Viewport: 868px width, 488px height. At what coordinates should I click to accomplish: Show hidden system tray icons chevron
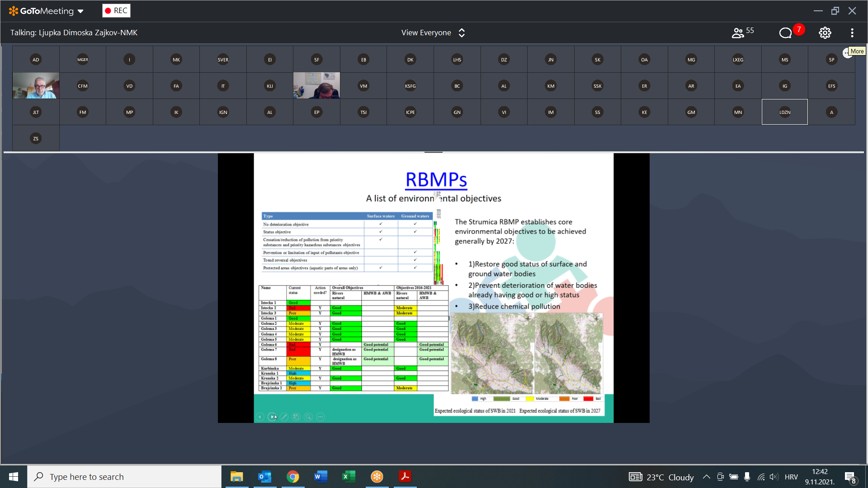(x=706, y=477)
